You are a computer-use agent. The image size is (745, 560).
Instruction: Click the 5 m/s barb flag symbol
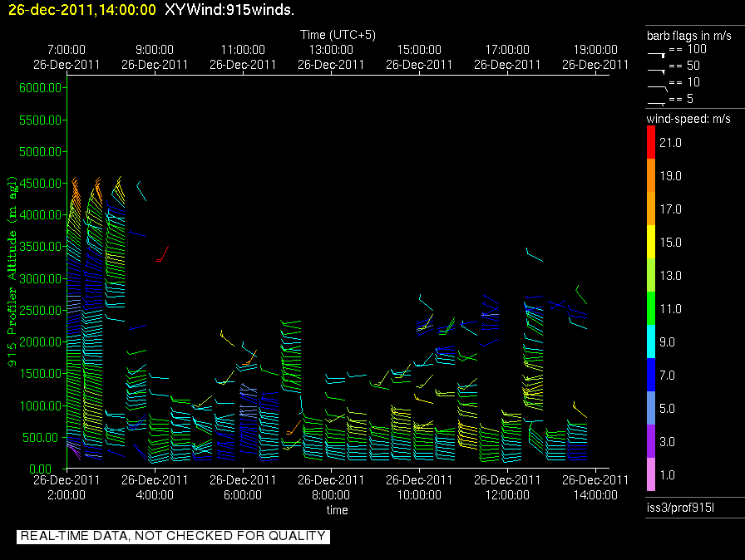[x=656, y=104]
